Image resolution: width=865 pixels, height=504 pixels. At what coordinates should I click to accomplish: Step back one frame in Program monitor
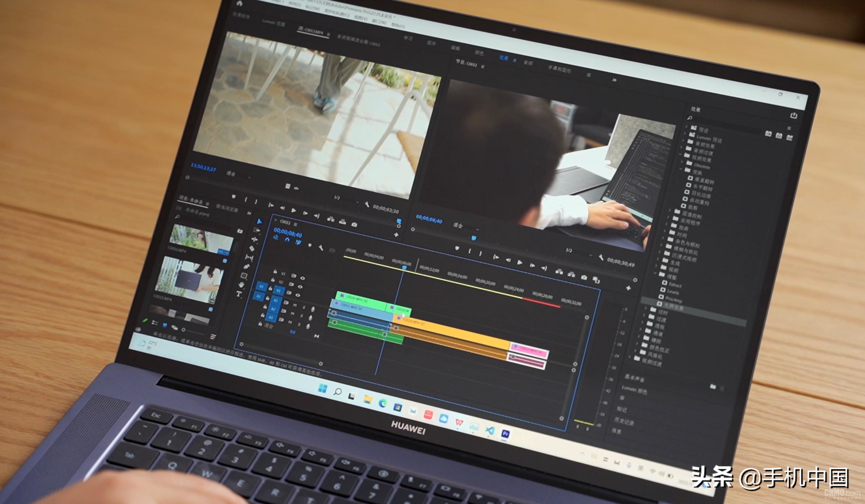[x=508, y=260]
